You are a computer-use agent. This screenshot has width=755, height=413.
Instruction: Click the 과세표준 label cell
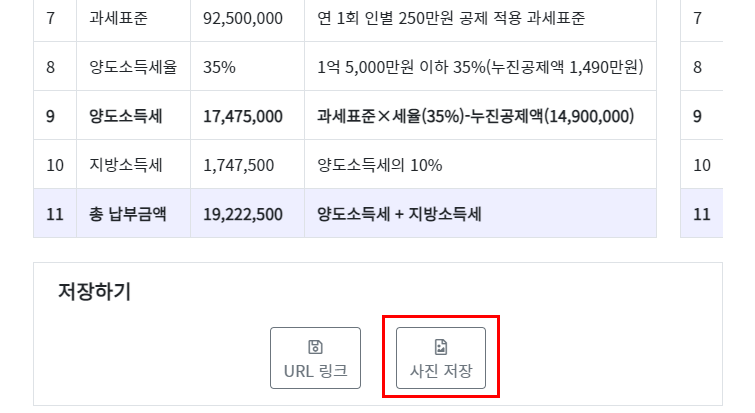[133, 18]
